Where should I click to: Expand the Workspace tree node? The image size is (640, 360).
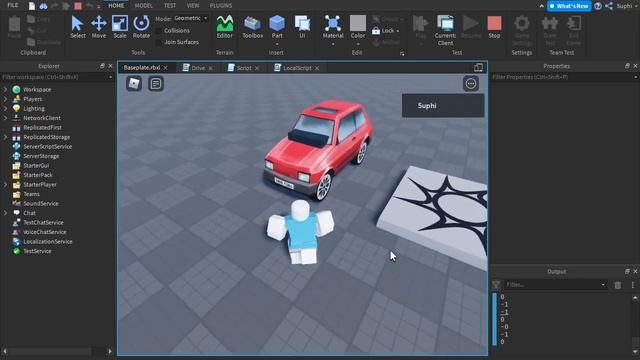coord(6,89)
